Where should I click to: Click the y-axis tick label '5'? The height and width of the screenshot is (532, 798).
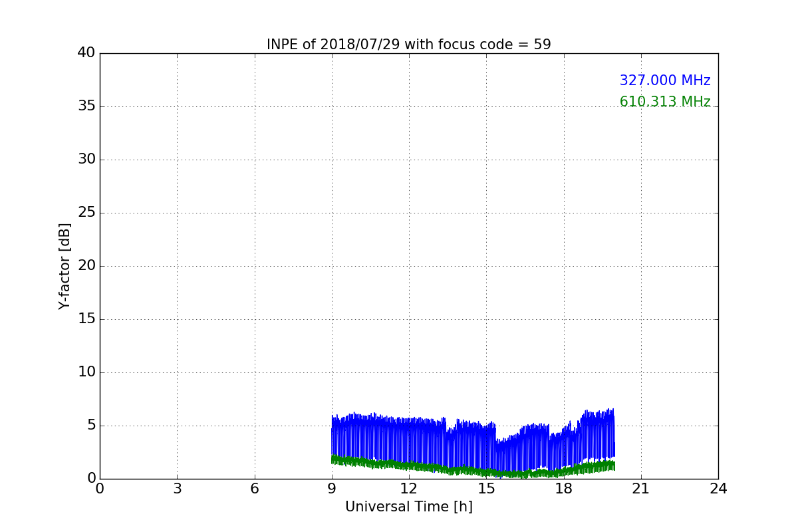[91, 426]
